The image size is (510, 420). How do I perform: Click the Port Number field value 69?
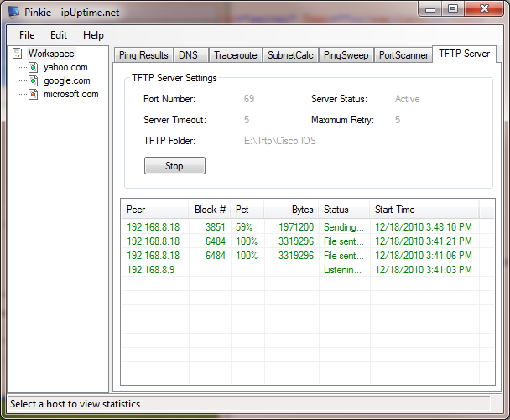(x=249, y=99)
